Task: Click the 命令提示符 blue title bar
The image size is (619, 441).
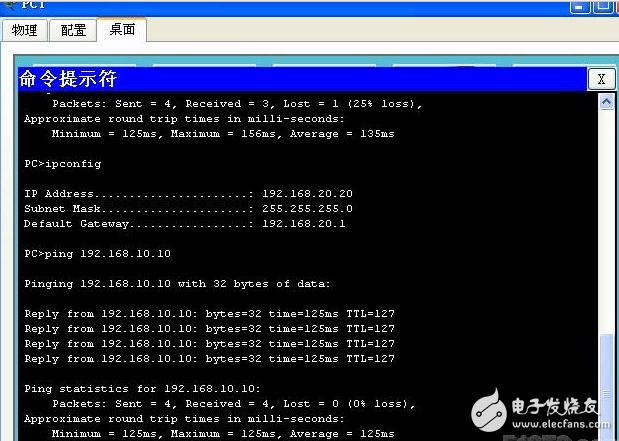Action: point(300,79)
